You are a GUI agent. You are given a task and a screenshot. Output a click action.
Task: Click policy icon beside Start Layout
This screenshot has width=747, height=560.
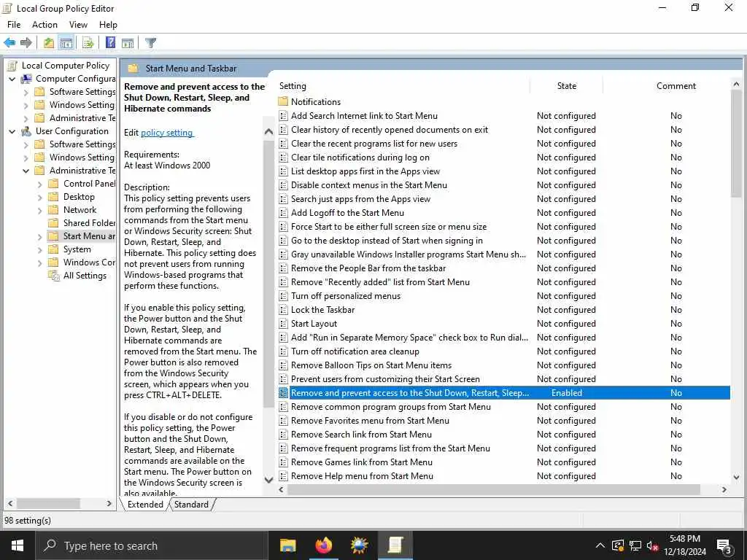[283, 324]
